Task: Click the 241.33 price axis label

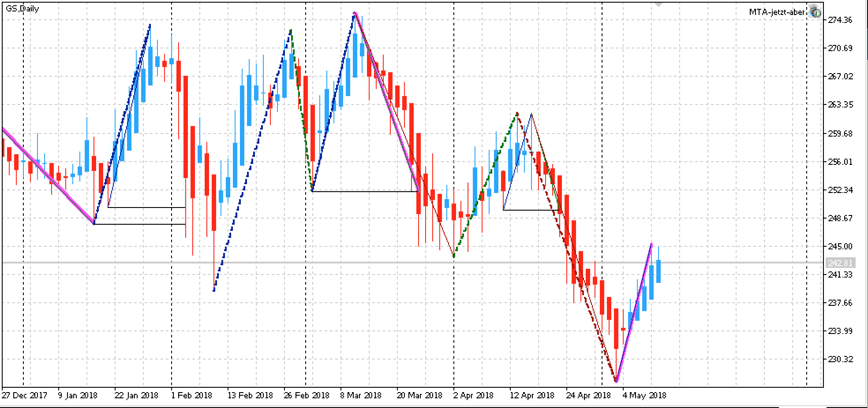Action: click(x=840, y=274)
